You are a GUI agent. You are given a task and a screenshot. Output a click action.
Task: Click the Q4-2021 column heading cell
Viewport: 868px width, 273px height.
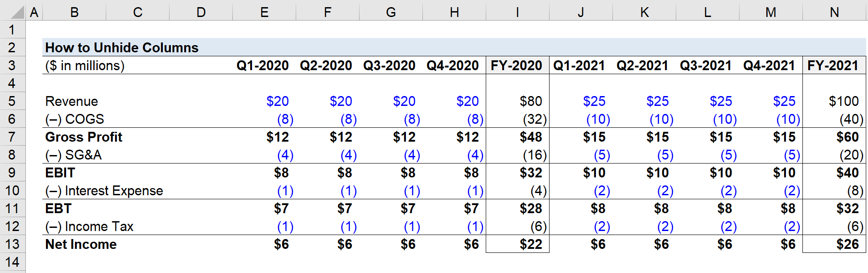click(x=769, y=65)
